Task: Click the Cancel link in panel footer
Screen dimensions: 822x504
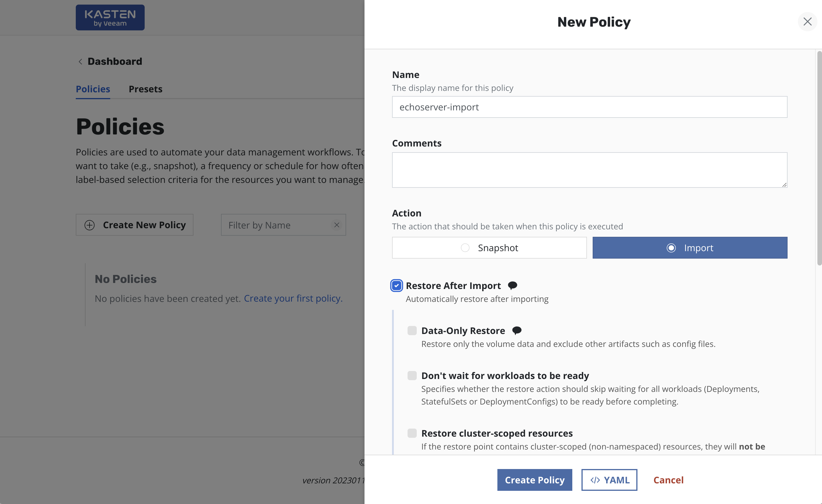Action: point(668,480)
